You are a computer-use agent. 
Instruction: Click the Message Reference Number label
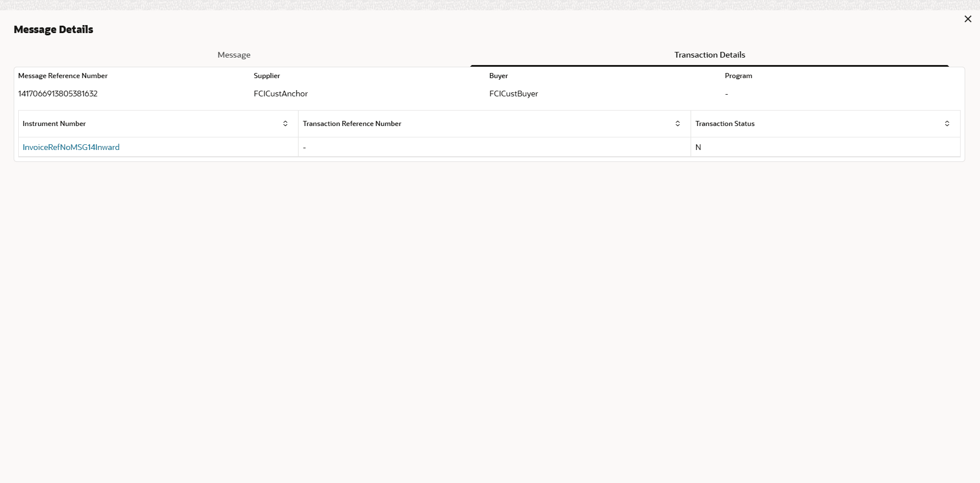click(63, 76)
